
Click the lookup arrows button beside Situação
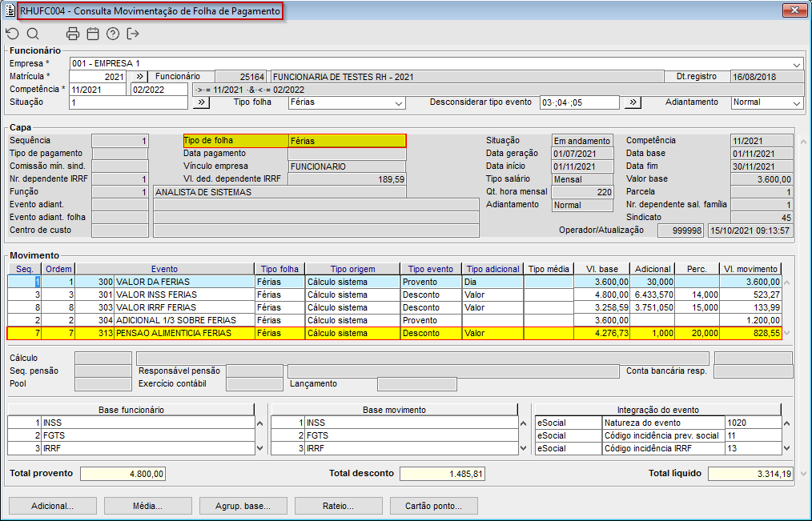point(201,102)
